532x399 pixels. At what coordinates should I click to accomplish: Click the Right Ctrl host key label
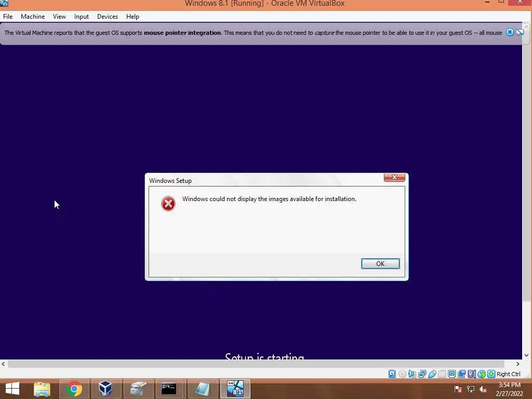508,374
